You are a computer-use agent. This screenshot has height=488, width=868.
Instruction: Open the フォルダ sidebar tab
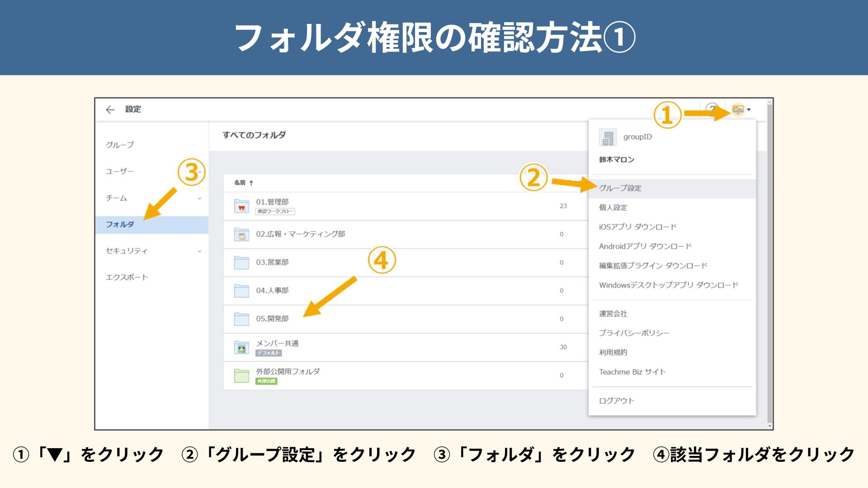[x=120, y=225]
